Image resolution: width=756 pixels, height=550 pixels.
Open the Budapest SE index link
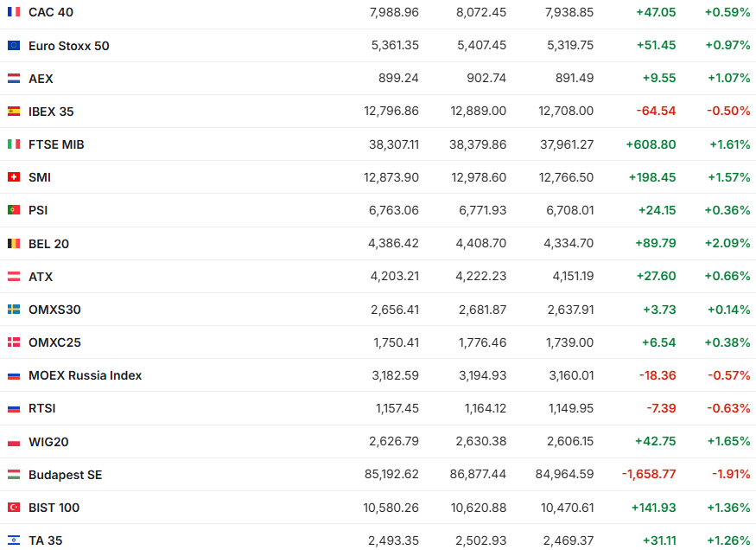[65, 475]
